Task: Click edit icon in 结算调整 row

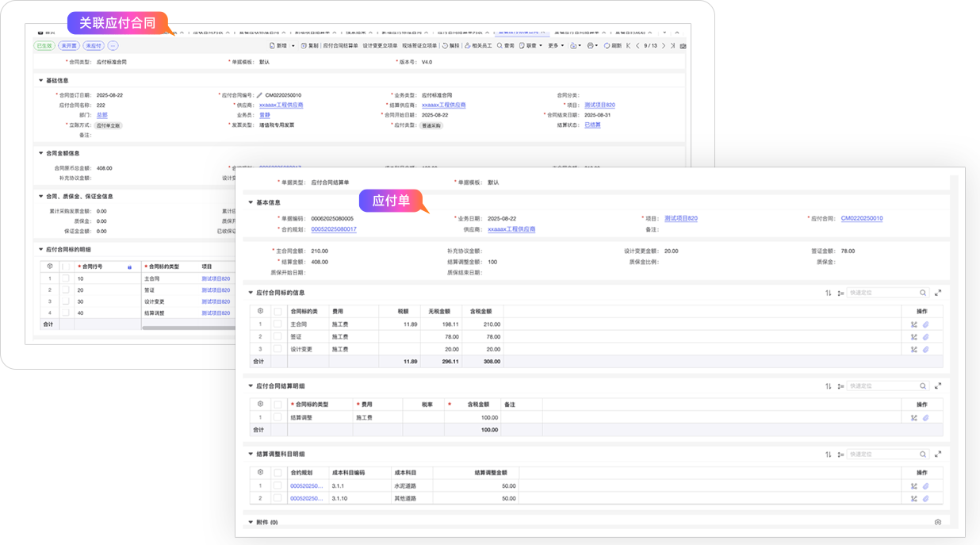Action: tap(914, 417)
